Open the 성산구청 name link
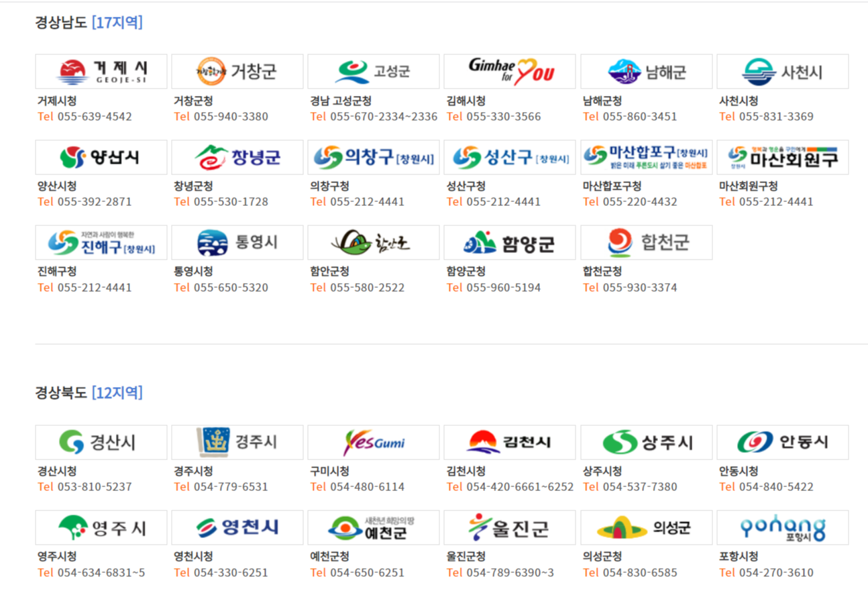 tap(466, 186)
